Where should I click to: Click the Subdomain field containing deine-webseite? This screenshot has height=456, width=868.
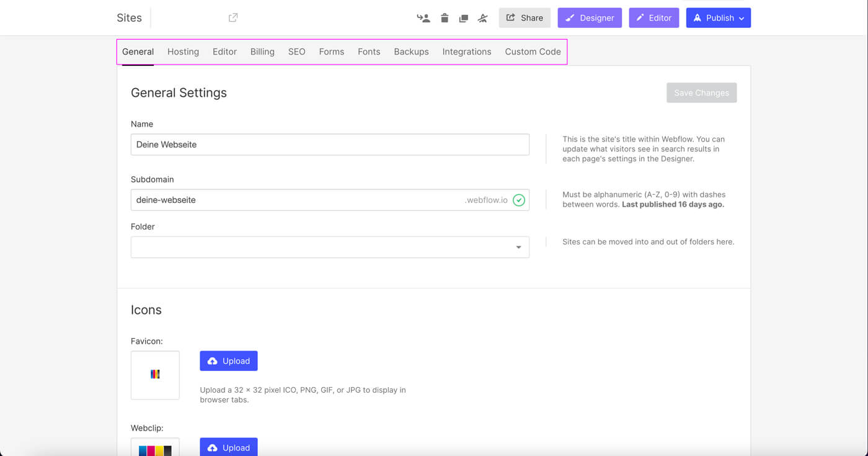(x=330, y=200)
